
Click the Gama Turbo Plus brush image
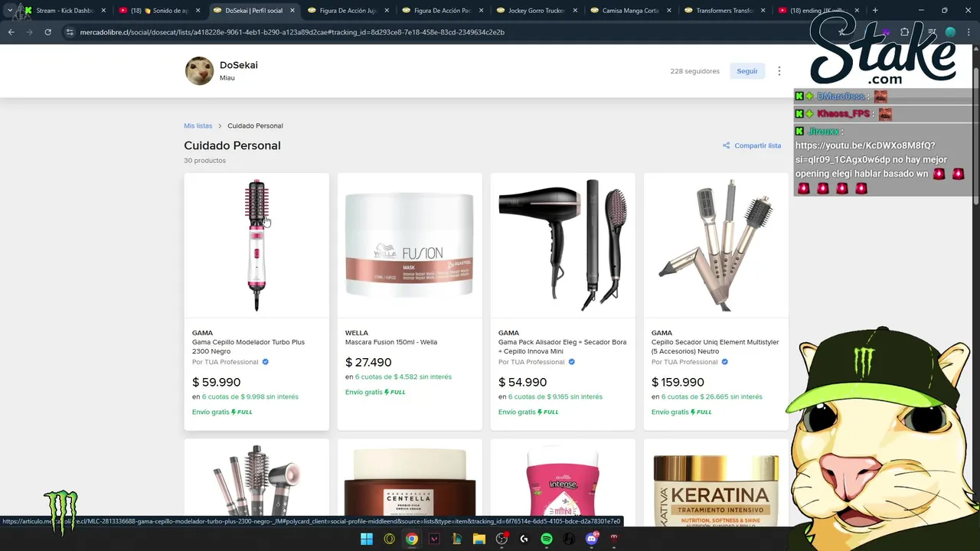[256, 245]
